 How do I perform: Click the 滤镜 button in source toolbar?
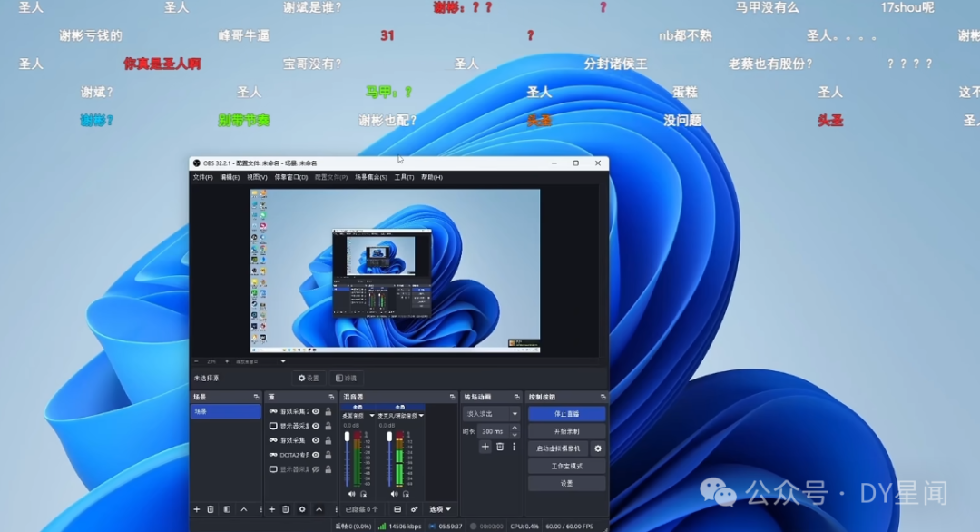pos(347,379)
